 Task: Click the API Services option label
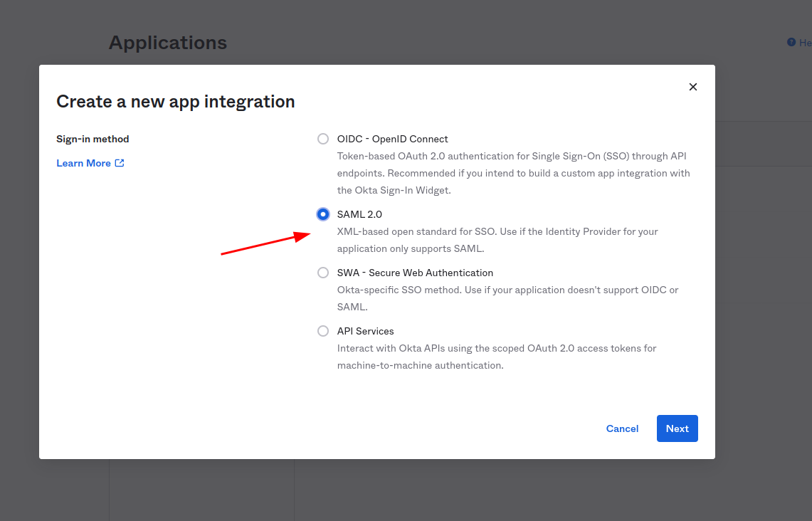coord(365,331)
